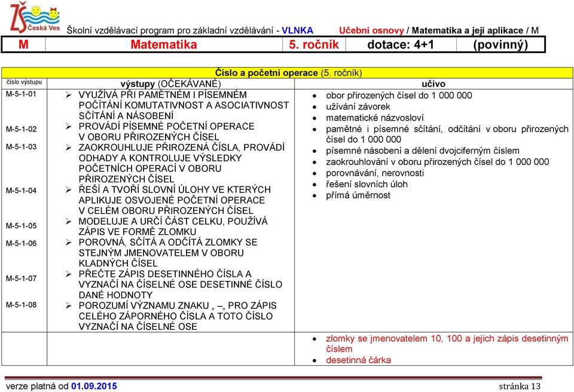The width and height of the screenshot is (574, 392).
Task: Click the 'učivo' column header
Action: click(433, 84)
